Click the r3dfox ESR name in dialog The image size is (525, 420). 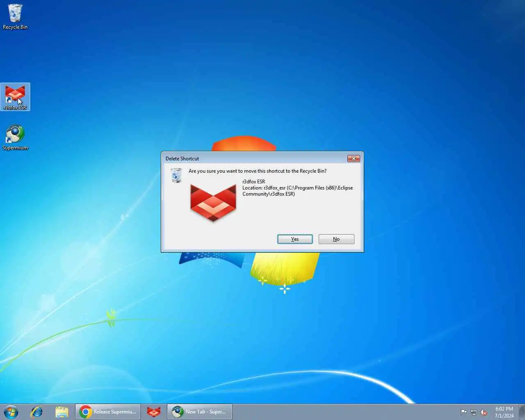tap(253, 181)
